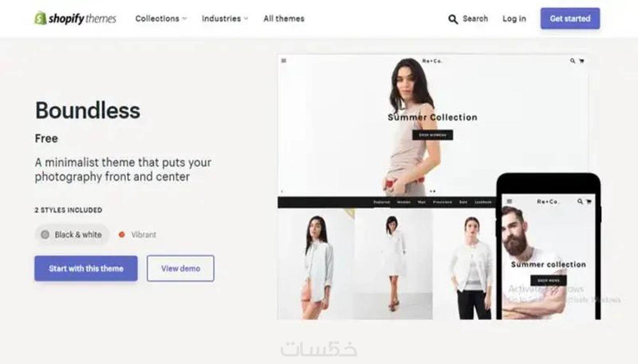Click hamburger menu icon in phone preview
The image size is (638, 364).
pos(509,202)
